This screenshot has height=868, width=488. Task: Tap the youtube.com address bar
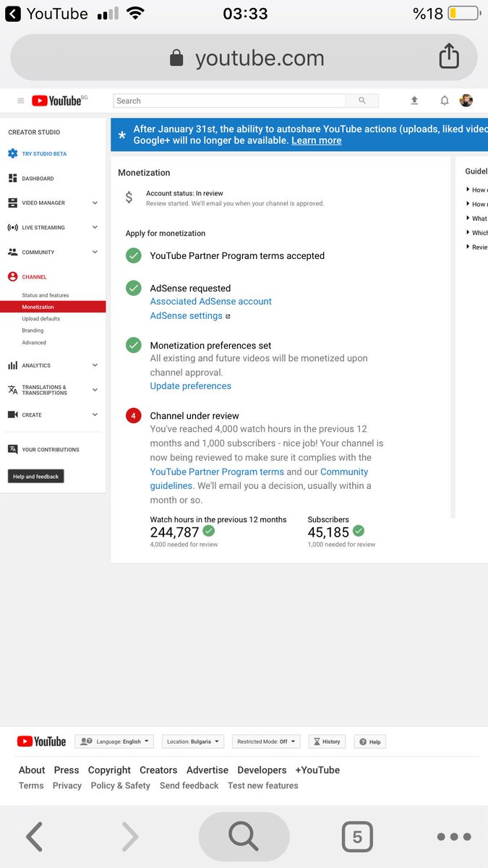[x=244, y=58]
